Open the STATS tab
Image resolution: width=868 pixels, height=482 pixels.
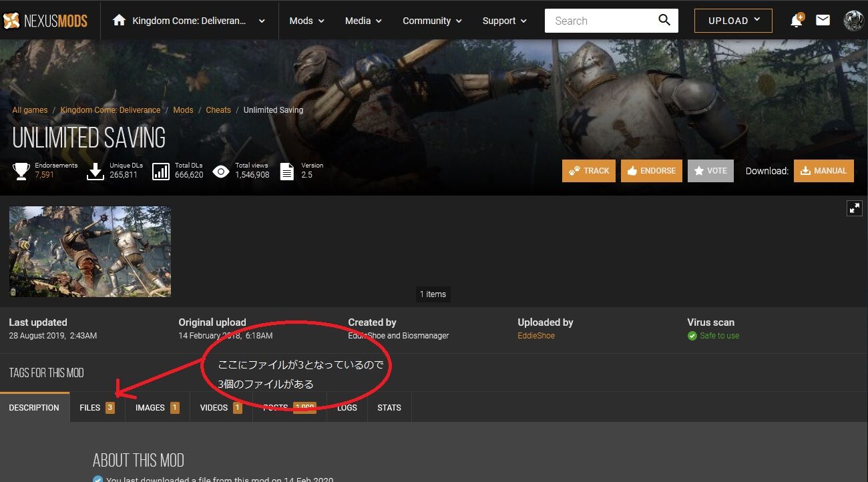(x=389, y=407)
